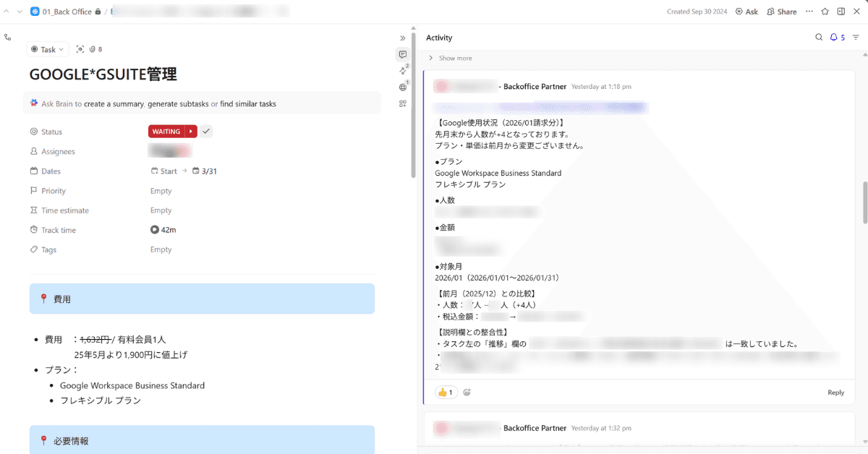Open Ask AI in the header

pyautogui.click(x=746, y=12)
